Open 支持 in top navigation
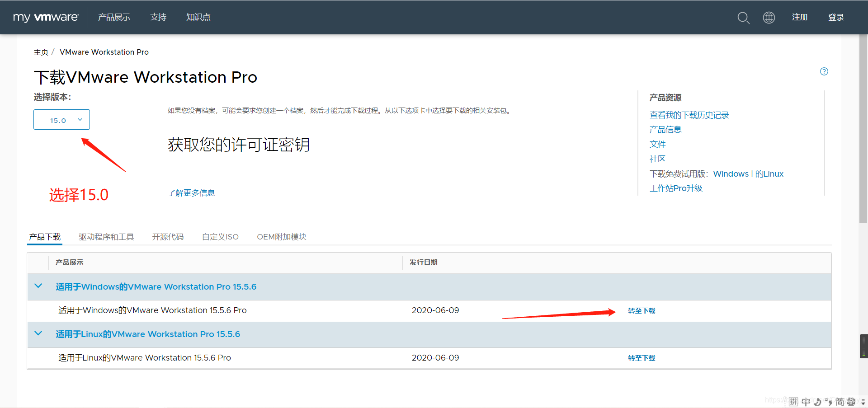The width and height of the screenshot is (868, 408). 158,17
